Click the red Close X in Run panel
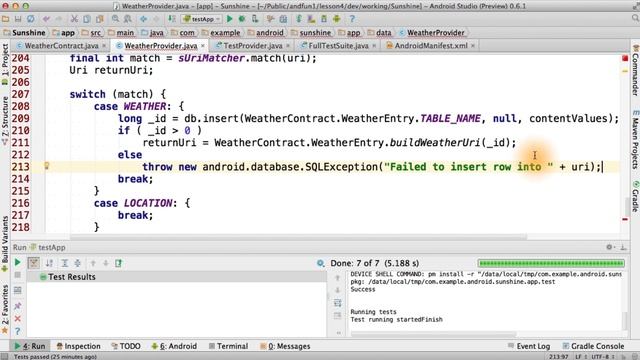Screen dimensions: 640x360 18,318
